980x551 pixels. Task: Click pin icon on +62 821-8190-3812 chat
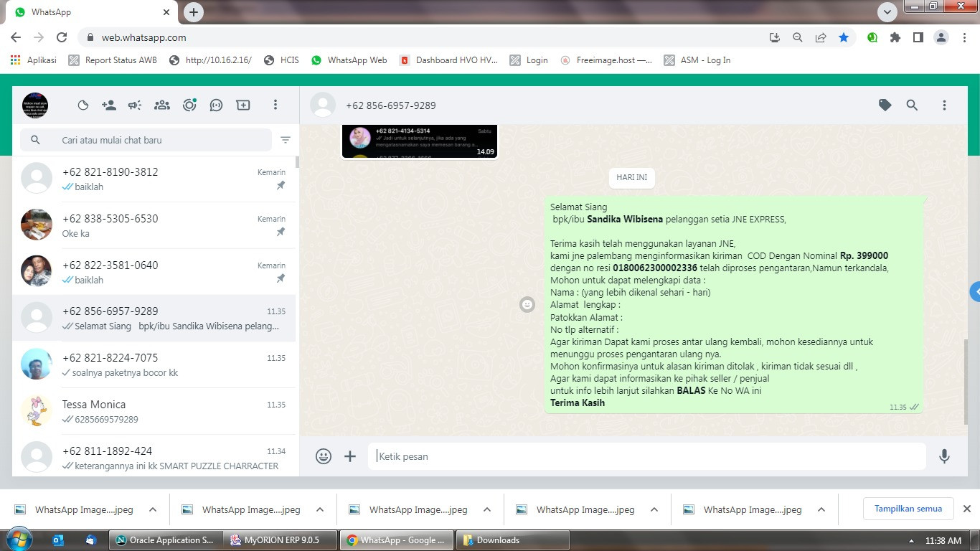coord(281,185)
